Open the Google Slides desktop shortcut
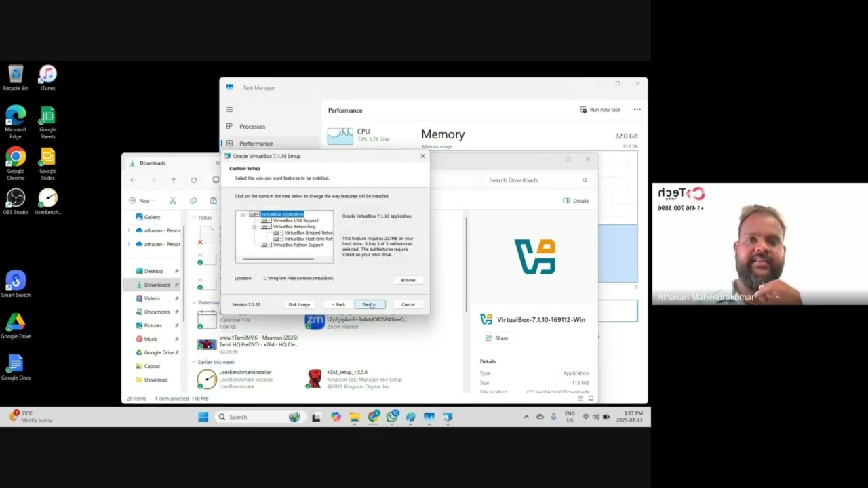This screenshot has height=488, width=868. click(47, 163)
